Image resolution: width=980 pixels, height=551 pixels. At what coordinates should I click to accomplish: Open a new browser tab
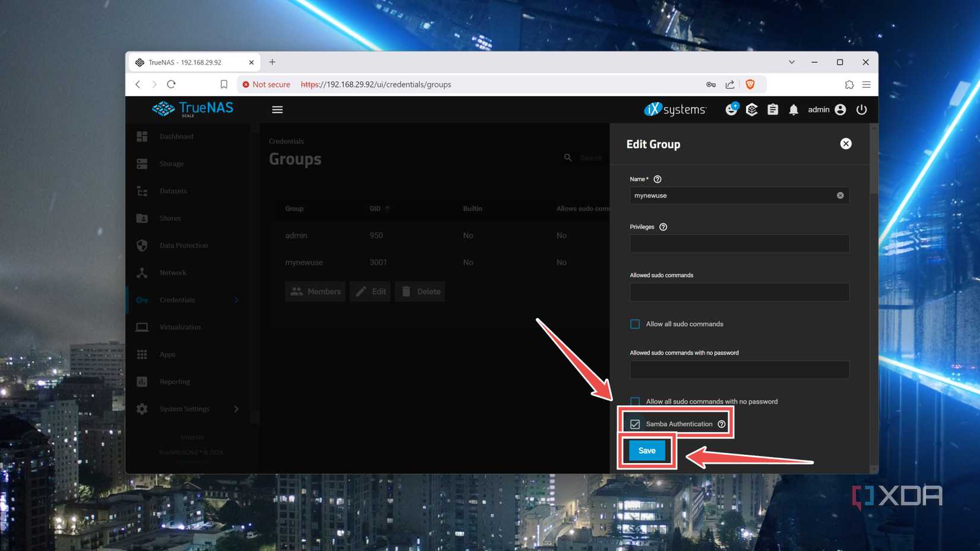(x=272, y=62)
